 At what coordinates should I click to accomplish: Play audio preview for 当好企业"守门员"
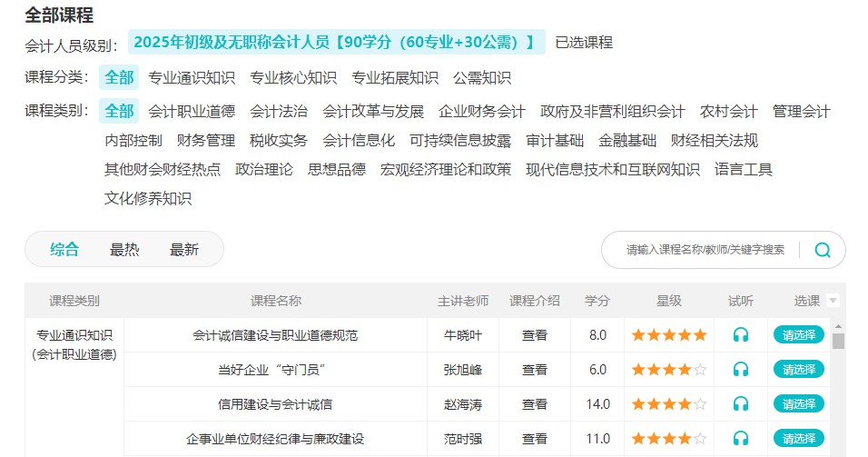pyautogui.click(x=741, y=370)
